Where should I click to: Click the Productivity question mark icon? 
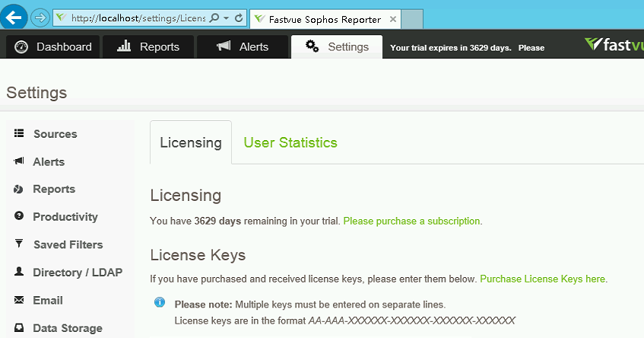click(19, 216)
